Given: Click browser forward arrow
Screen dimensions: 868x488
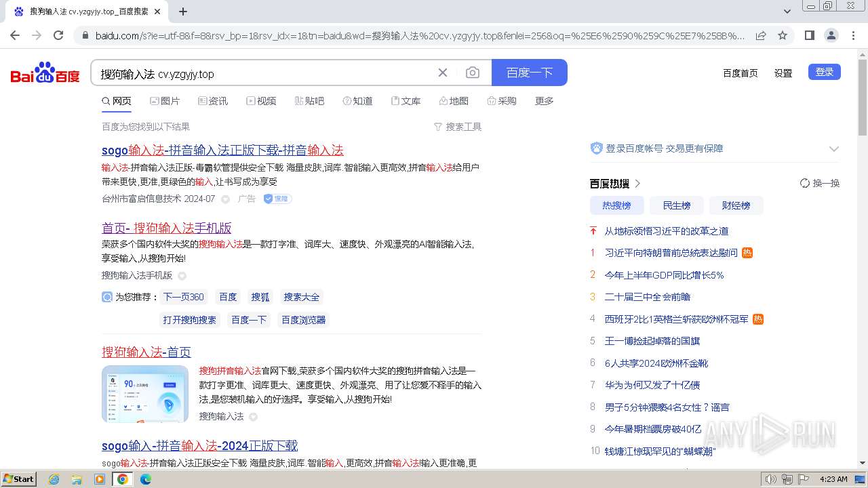Looking at the screenshot, I should pos(37,35).
